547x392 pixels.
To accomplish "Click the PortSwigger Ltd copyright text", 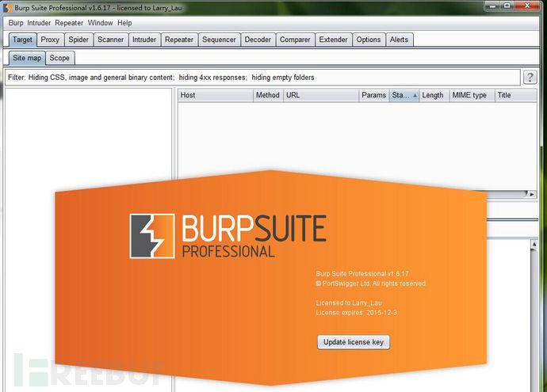I will click(370, 284).
